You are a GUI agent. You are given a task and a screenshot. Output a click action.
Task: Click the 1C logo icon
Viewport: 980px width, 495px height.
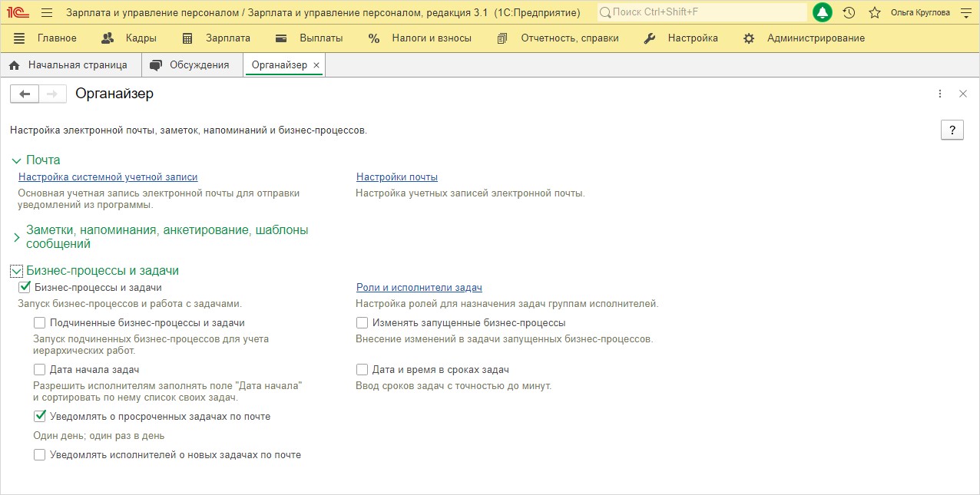pyautogui.click(x=17, y=12)
